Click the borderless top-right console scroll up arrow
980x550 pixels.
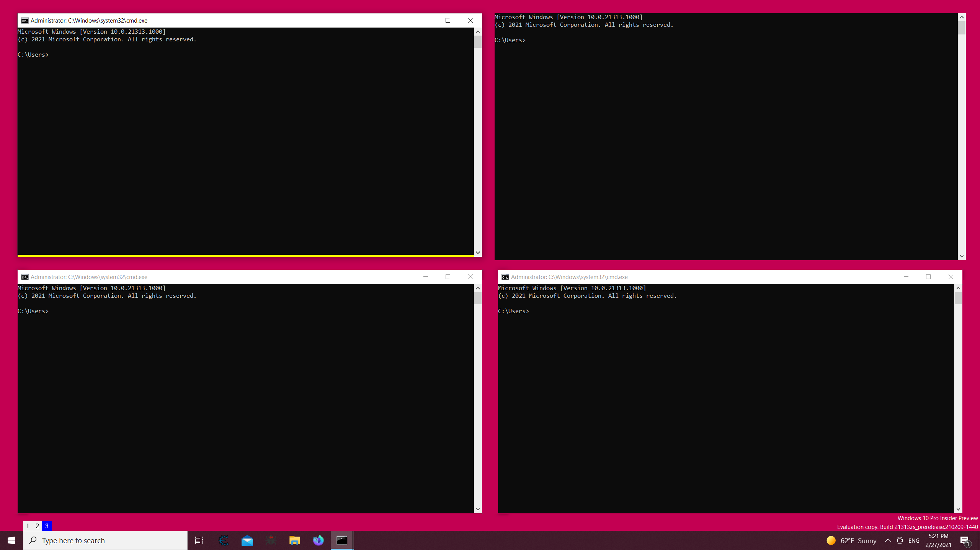[x=961, y=17]
